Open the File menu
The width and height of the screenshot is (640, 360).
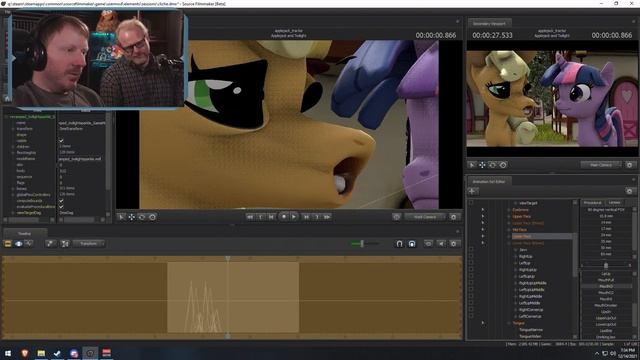tap(7, 12)
